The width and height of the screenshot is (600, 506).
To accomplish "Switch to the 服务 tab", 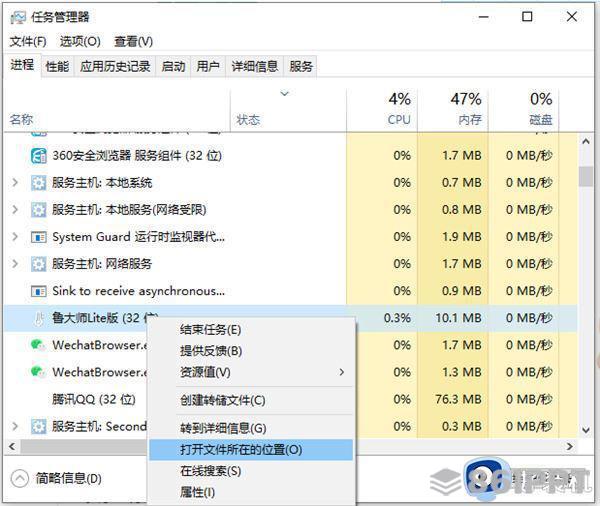I will [301, 67].
